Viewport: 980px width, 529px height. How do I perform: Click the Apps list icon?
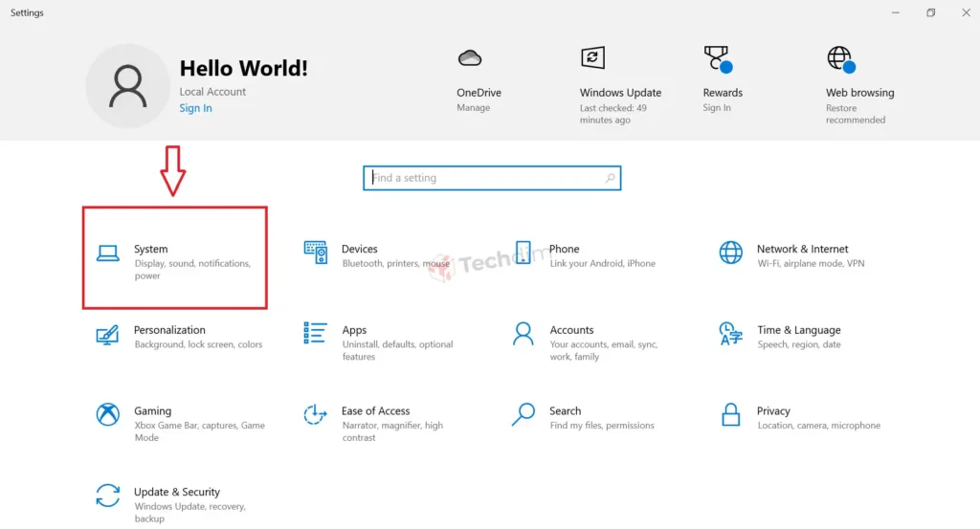pyautogui.click(x=315, y=333)
